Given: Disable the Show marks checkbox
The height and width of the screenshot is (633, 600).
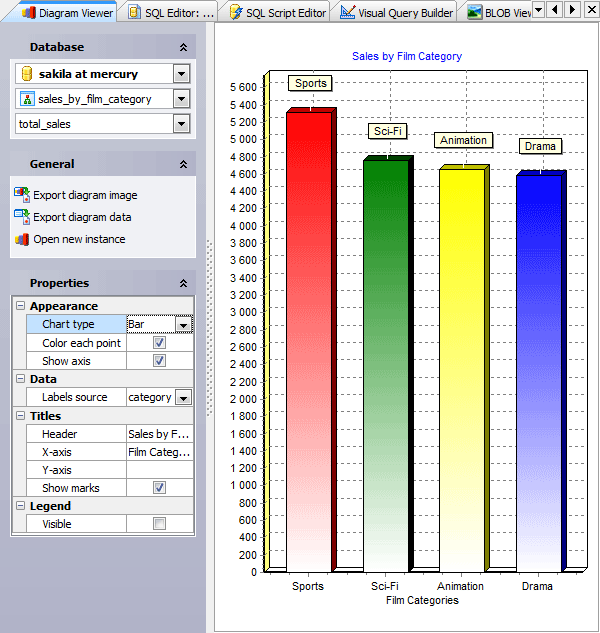Looking at the screenshot, I should (x=159, y=488).
